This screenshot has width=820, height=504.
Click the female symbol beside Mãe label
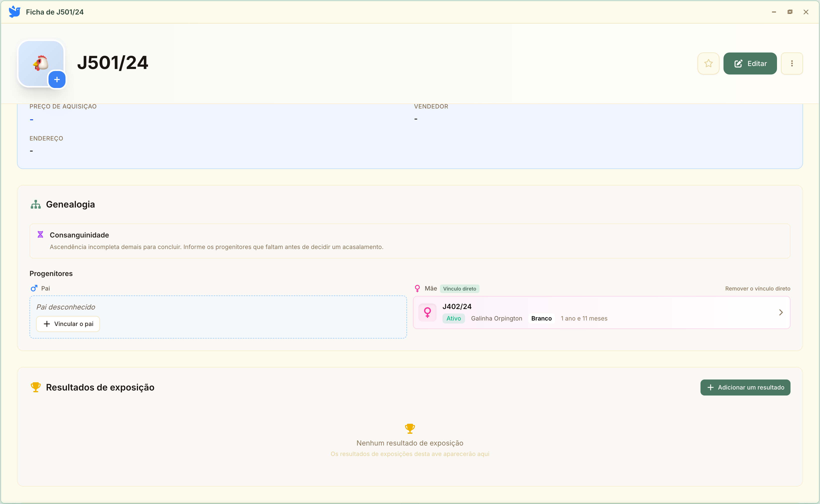(x=417, y=288)
